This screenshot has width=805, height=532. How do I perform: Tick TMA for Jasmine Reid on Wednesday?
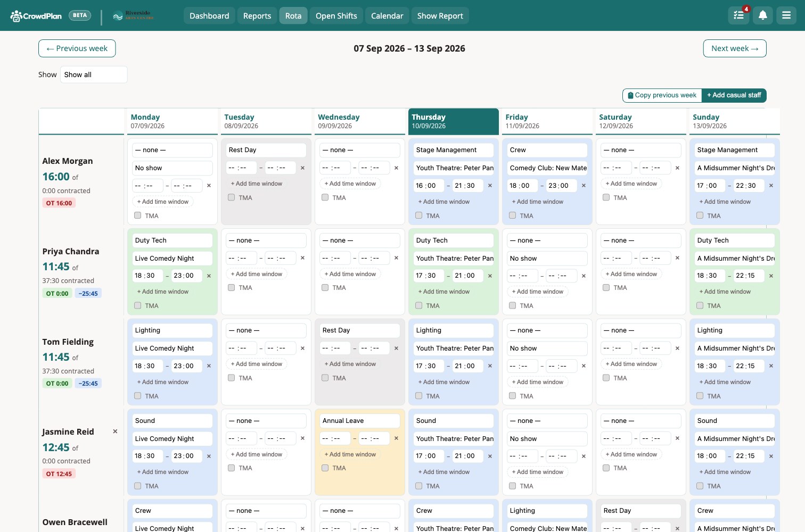325,468
